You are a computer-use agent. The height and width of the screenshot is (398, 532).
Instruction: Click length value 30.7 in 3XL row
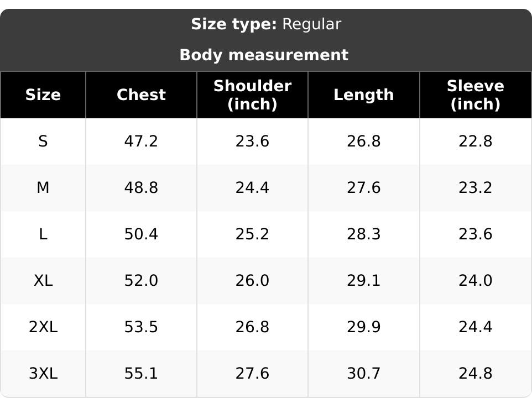364,374
